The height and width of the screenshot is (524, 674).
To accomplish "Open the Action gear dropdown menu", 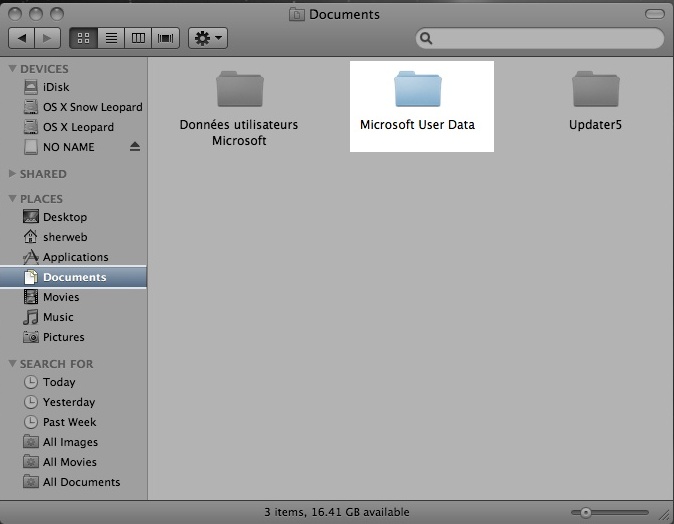I will point(209,38).
